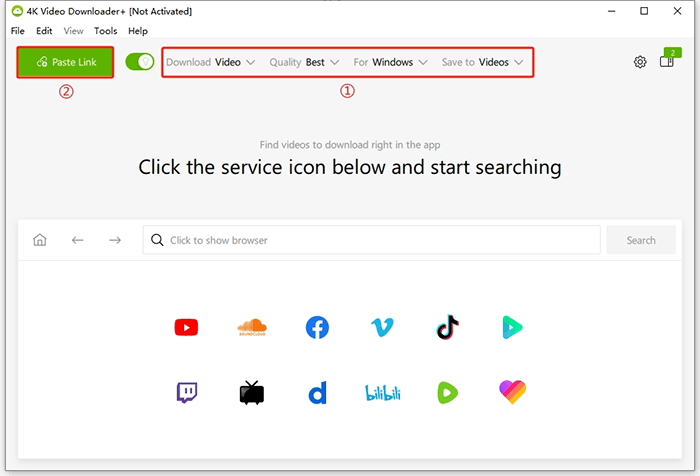Open the downloads panel icon with badge
The height and width of the screenshot is (476, 700).
pos(670,58)
